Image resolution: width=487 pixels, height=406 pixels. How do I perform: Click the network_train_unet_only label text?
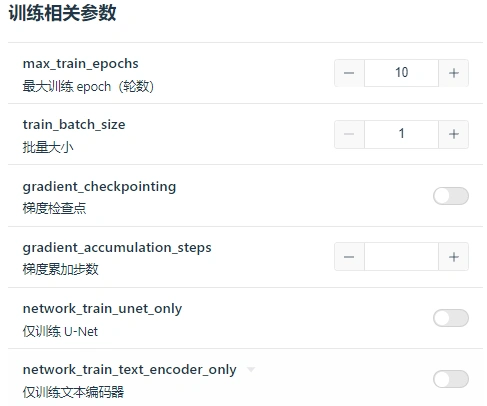(102, 309)
